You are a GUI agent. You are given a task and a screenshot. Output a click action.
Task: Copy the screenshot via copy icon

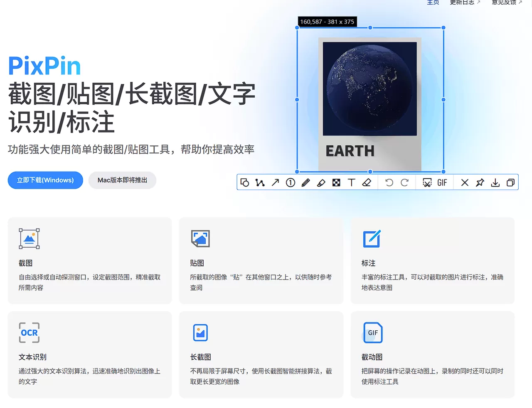pyautogui.click(x=510, y=182)
